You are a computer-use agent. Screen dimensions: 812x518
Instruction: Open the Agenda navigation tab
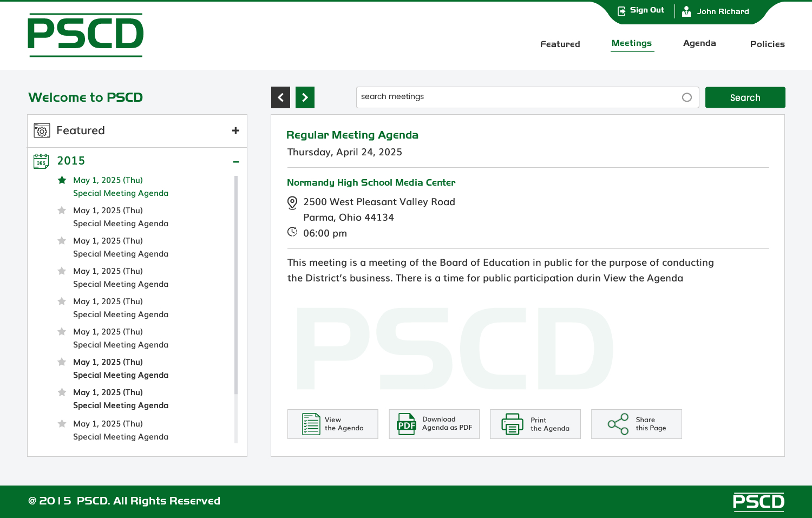tap(699, 43)
